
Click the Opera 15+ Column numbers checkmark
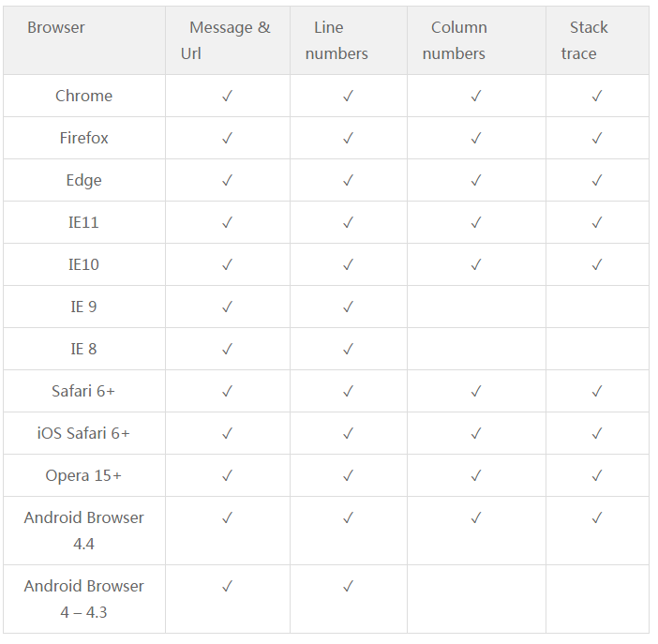[x=476, y=475]
